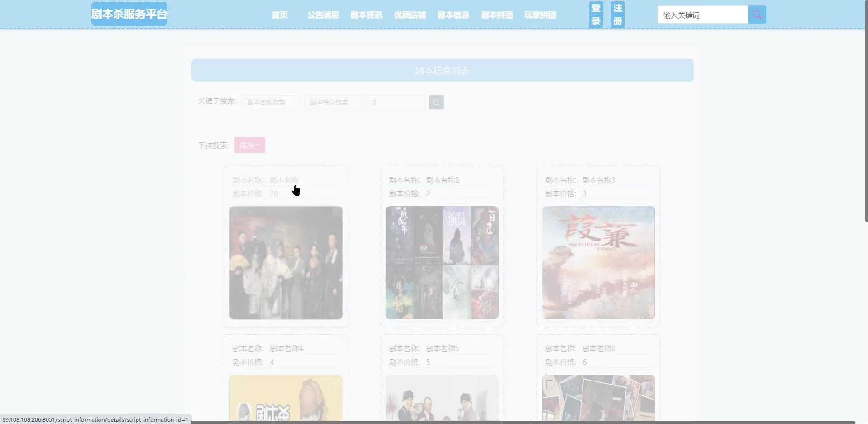Click the 剧本名称2 title text
The width and height of the screenshot is (868, 424).
coord(442,180)
